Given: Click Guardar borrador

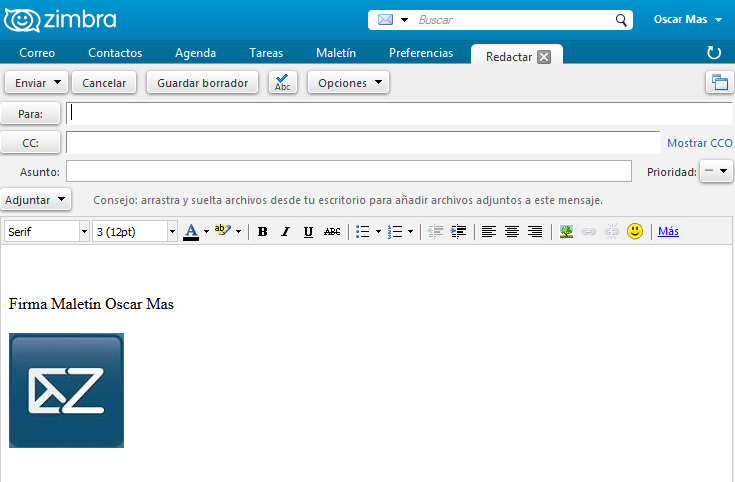Looking at the screenshot, I should (202, 83).
